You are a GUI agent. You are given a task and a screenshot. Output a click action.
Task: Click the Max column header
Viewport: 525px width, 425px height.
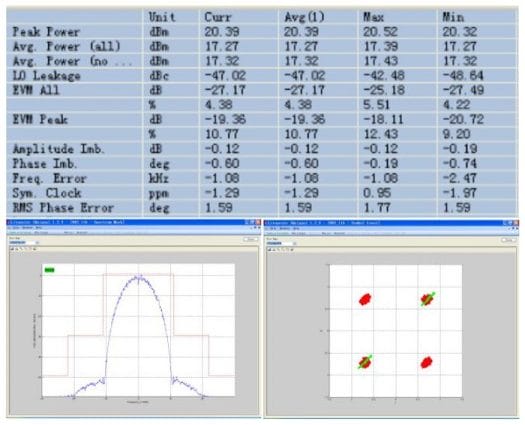[x=373, y=17]
